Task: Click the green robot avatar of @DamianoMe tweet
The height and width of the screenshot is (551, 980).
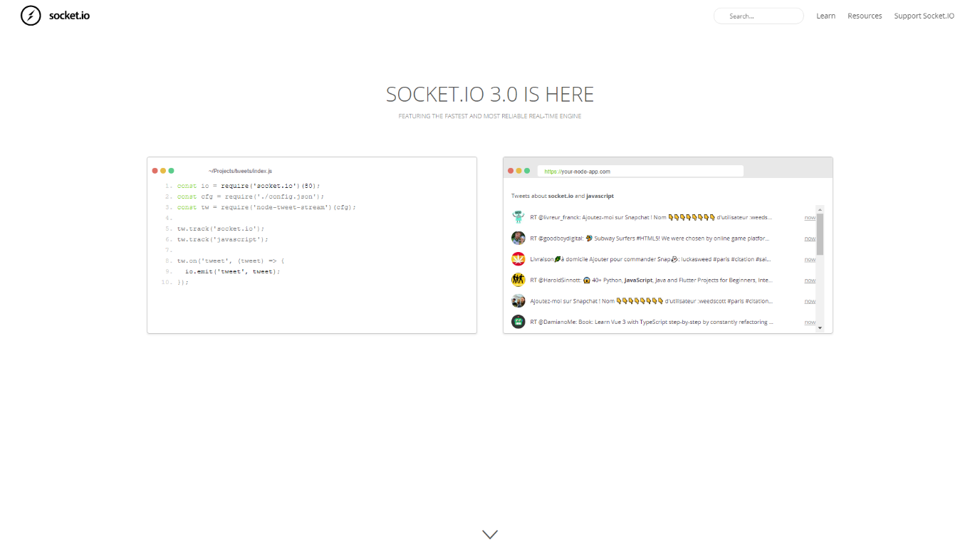Action: pyautogui.click(x=518, y=322)
